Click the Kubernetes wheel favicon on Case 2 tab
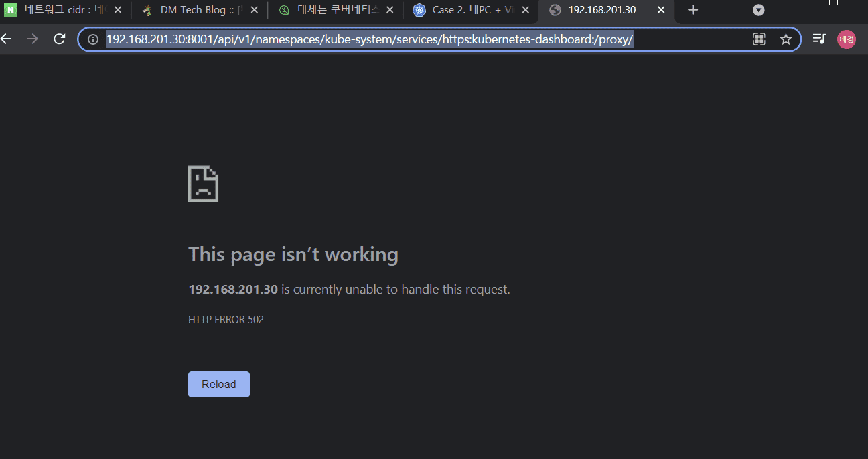868x459 pixels. (419, 10)
